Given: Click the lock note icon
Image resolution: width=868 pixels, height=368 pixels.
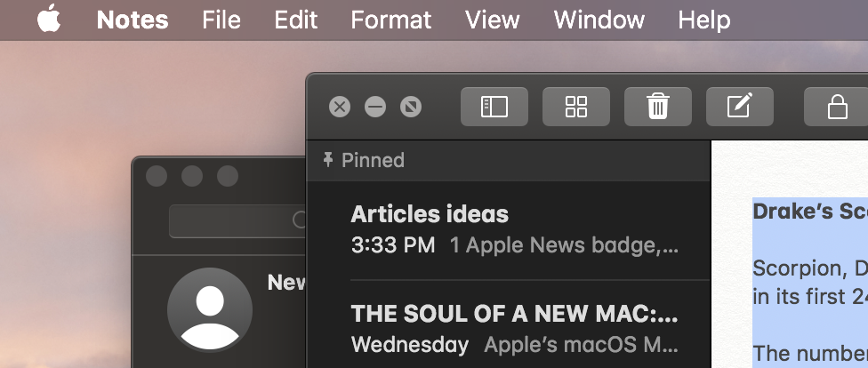Looking at the screenshot, I should click(837, 108).
